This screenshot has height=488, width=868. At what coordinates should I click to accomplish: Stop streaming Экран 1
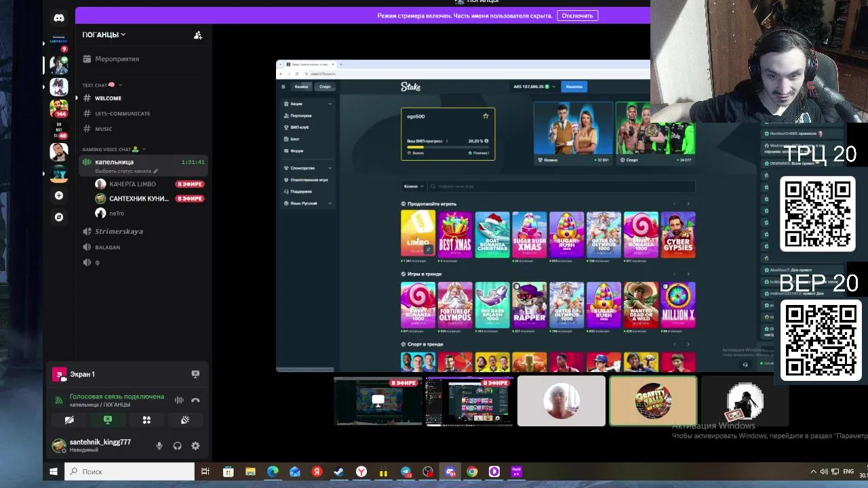tap(195, 374)
